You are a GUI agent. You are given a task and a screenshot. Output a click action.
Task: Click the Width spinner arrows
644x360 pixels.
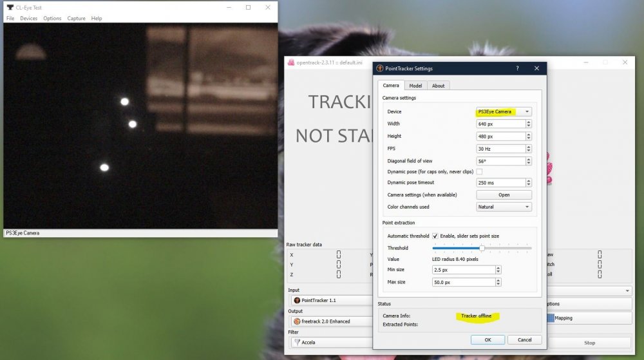click(529, 124)
